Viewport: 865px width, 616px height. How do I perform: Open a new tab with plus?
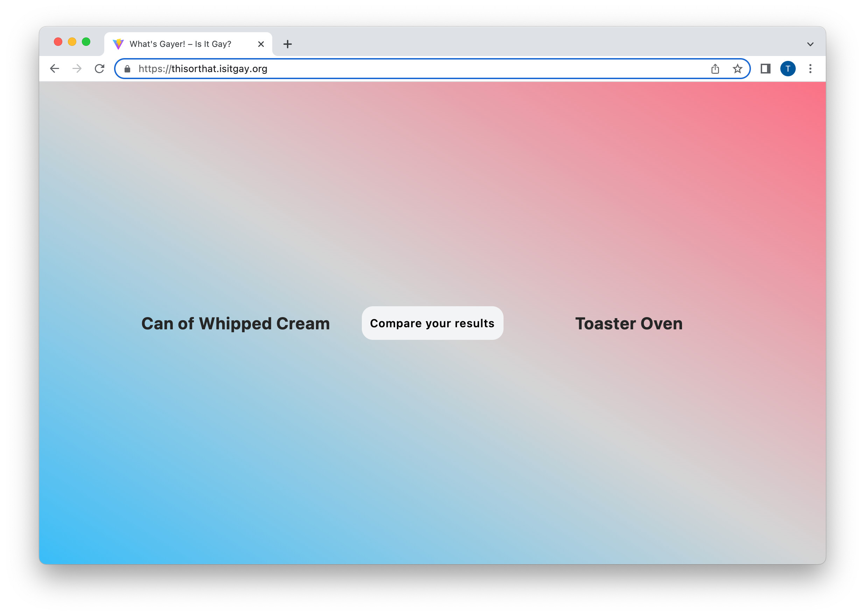coord(287,44)
